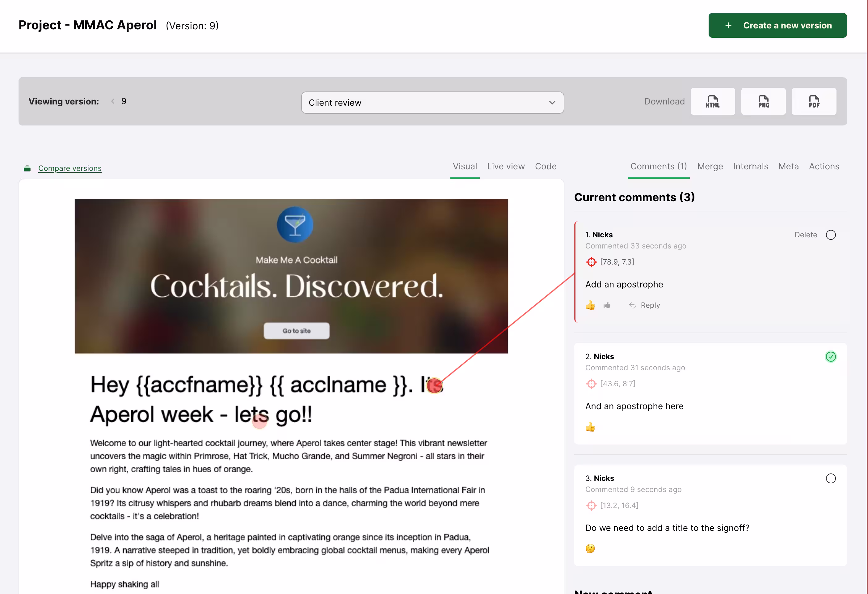
Task: Download the PDF export
Action: tap(814, 101)
